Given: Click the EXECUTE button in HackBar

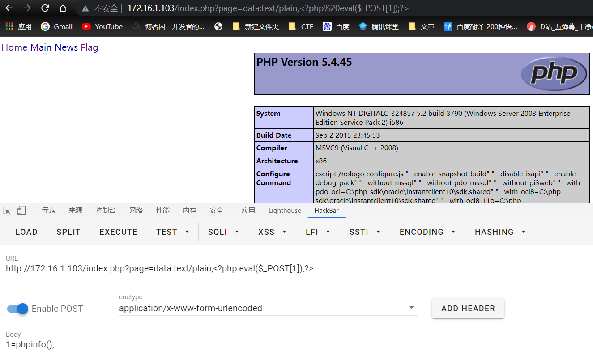Looking at the screenshot, I should (x=119, y=232).
